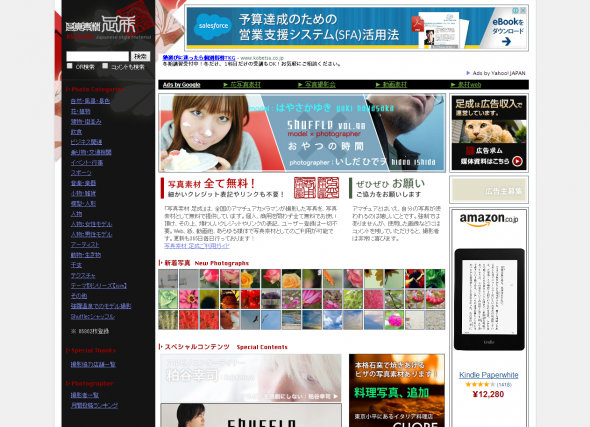Open the 建物・街並み category
This screenshot has height=427, width=590.
(86, 122)
